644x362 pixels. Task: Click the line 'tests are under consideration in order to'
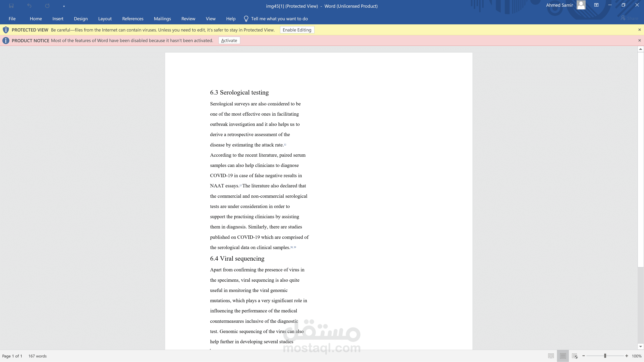(x=250, y=206)
